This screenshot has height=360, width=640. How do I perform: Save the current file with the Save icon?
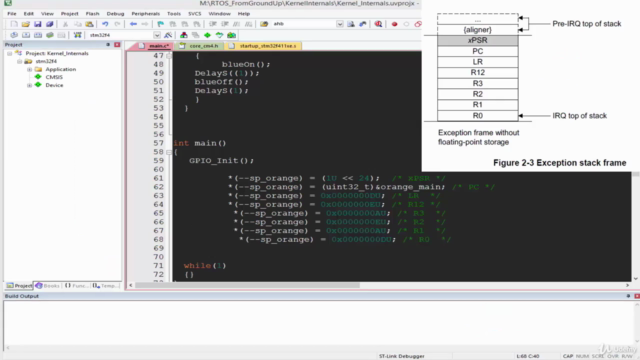[x=38, y=24]
